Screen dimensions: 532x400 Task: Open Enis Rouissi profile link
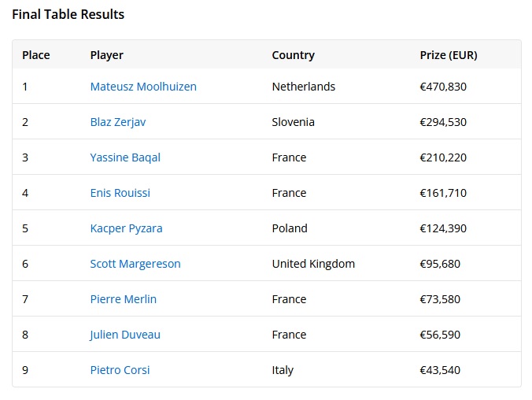120,193
